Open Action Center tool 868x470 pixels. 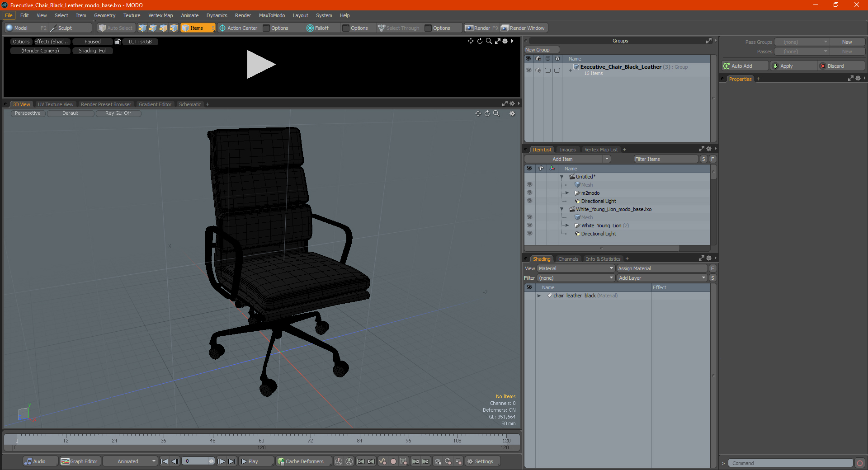(x=238, y=28)
